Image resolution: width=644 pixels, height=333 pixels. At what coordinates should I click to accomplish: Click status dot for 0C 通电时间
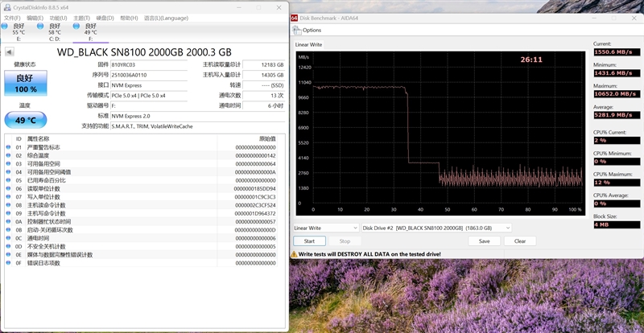8,238
